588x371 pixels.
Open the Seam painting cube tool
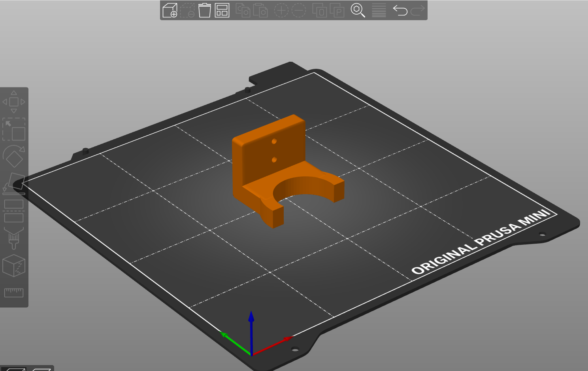[14, 265]
